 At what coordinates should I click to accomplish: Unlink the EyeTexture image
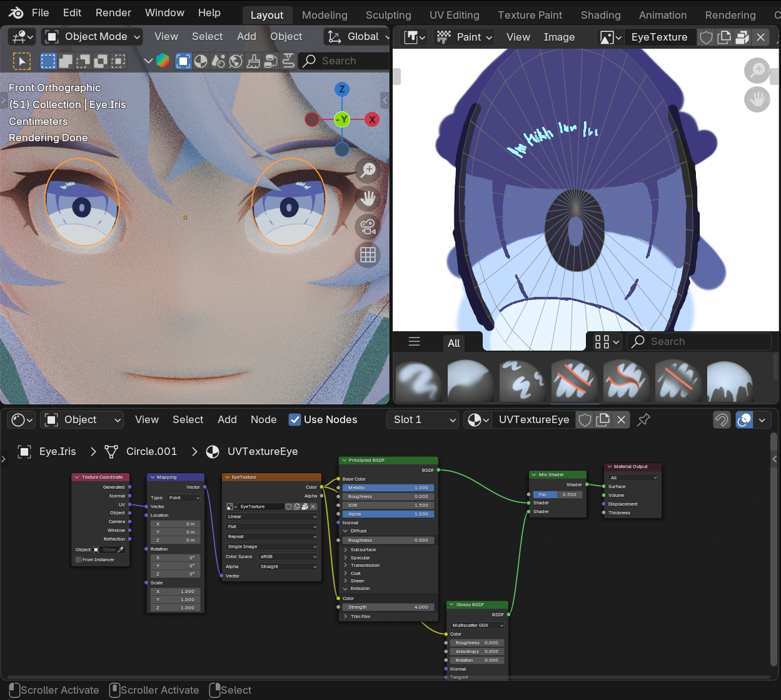760,37
